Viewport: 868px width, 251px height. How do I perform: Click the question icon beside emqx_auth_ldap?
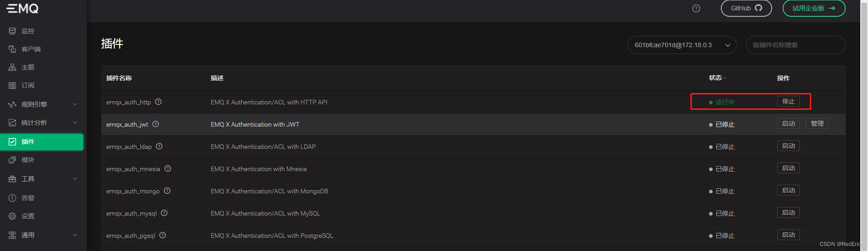click(x=159, y=146)
